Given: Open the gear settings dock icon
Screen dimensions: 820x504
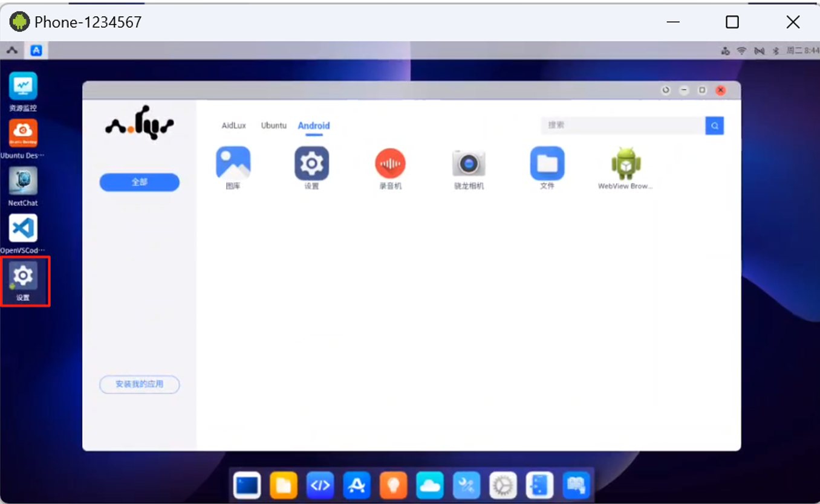Looking at the screenshot, I should 503,485.
